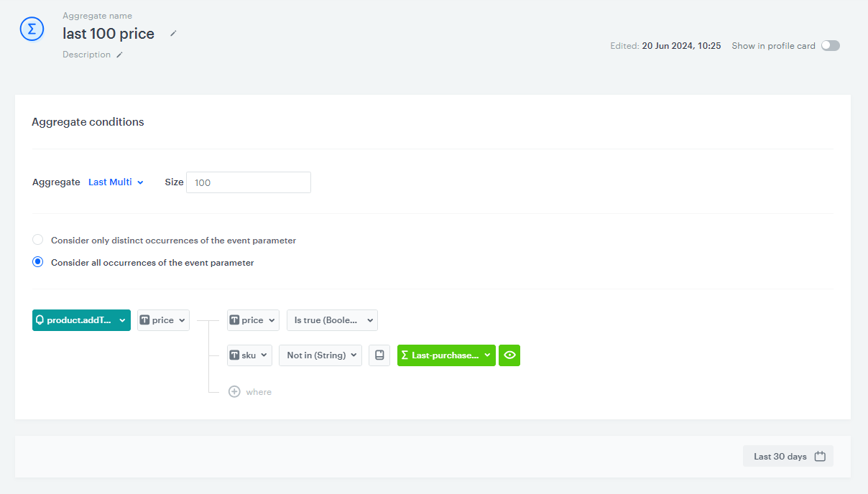Select Consider all occurrences option
This screenshot has height=494, width=868.
tap(38, 263)
